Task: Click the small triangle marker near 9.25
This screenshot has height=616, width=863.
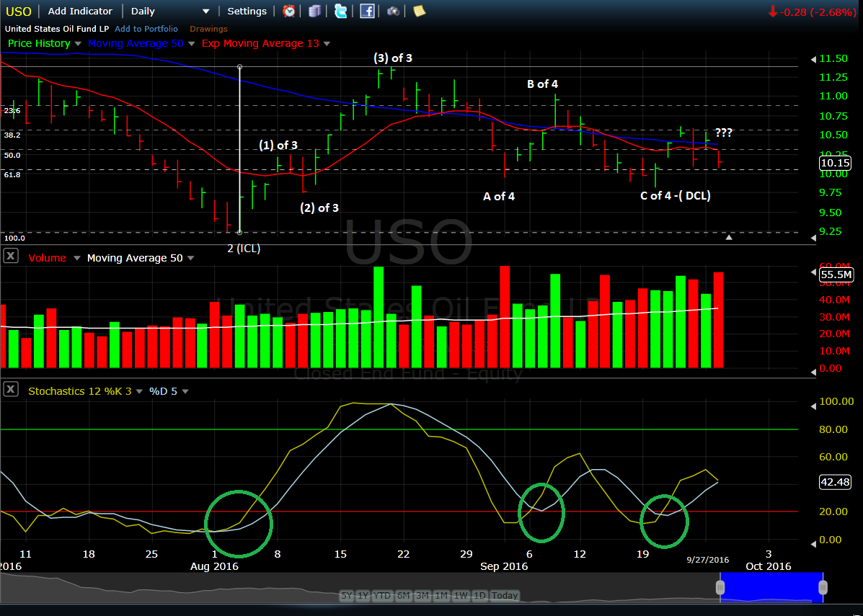Action: [729, 236]
